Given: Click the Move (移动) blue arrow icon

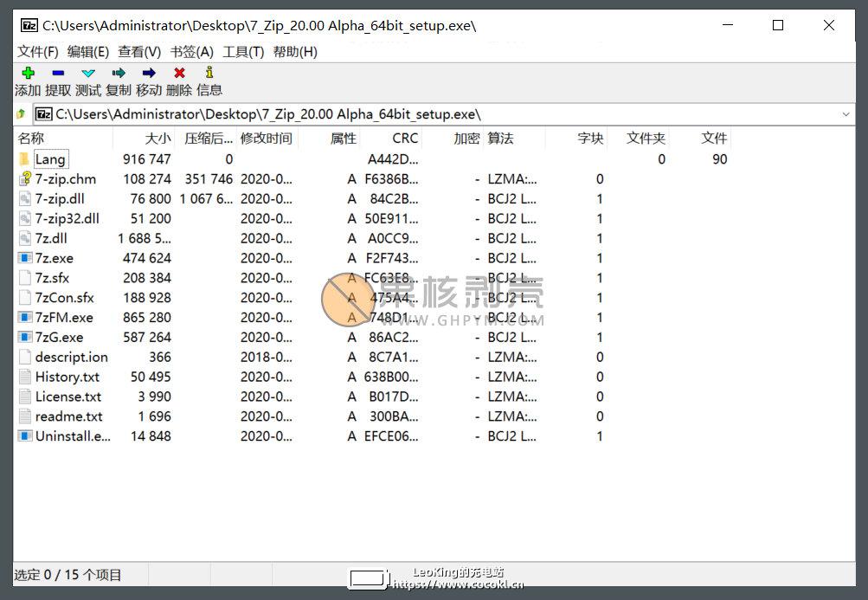Looking at the screenshot, I should click(149, 73).
